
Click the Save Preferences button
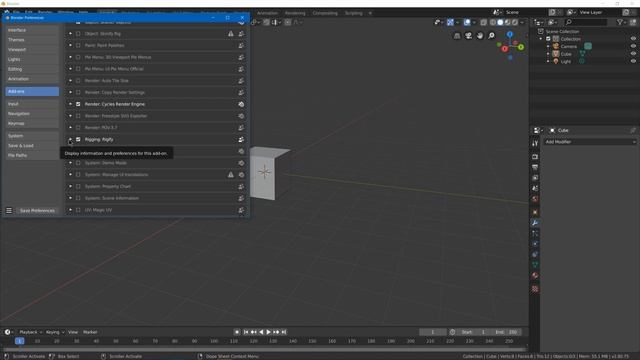(x=37, y=211)
